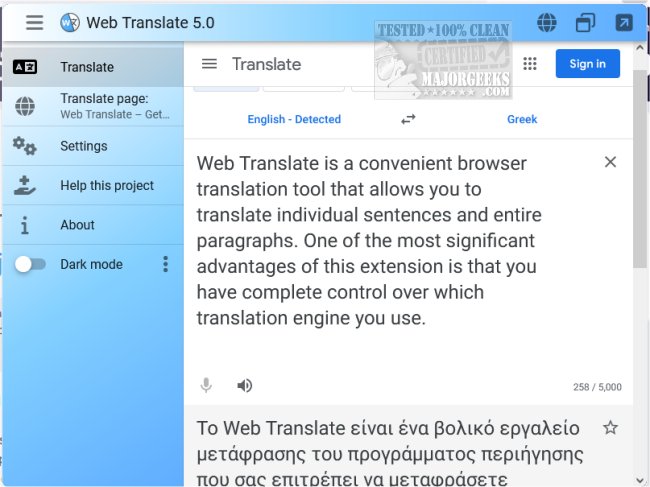Open the three-dot options beside Dark mode
The width and height of the screenshot is (650, 487).
click(x=165, y=264)
